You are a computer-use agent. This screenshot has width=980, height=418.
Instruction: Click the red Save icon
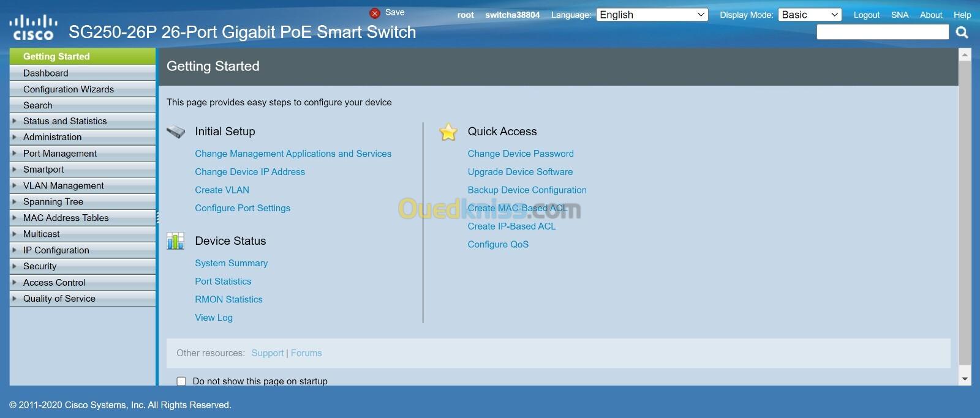(x=375, y=13)
